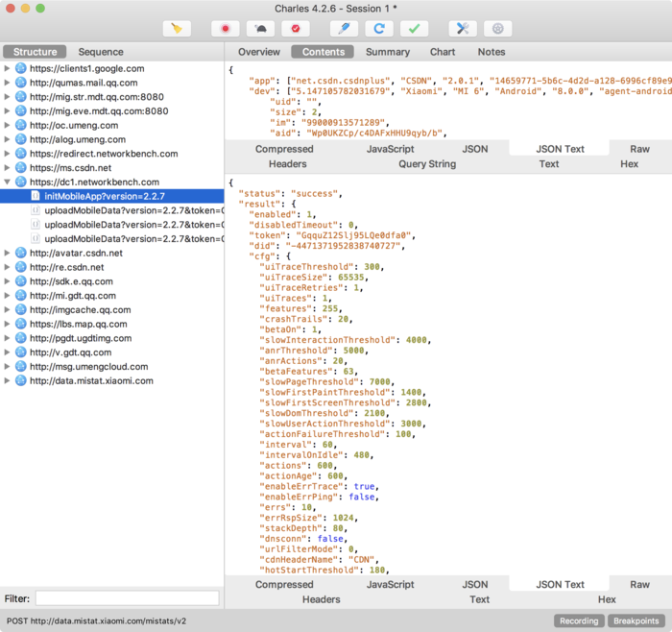This screenshot has width=672, height=632.
Task: Open the Summary tab
Action: click(x=388, y=52)
